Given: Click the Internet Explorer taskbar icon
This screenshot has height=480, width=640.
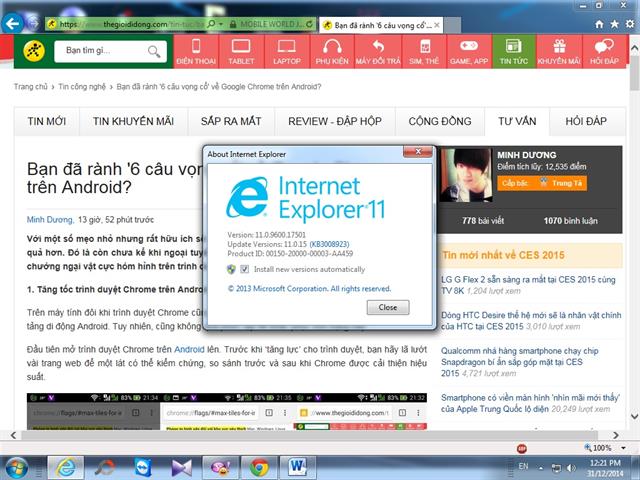Looking at the screenshot, I should pos(66,468).
